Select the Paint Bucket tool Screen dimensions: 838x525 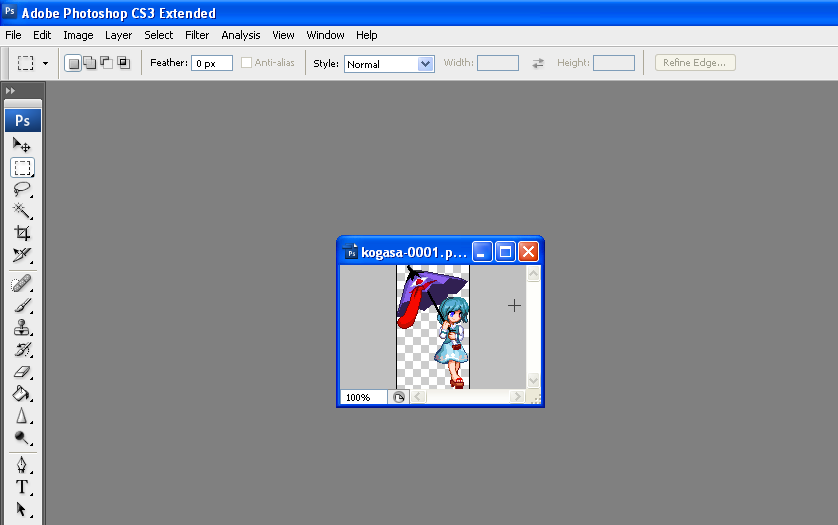tap(22, 393)
